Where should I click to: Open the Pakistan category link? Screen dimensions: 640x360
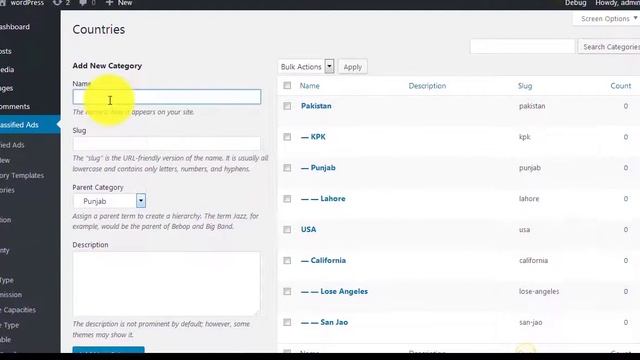(x=316, y=106)
